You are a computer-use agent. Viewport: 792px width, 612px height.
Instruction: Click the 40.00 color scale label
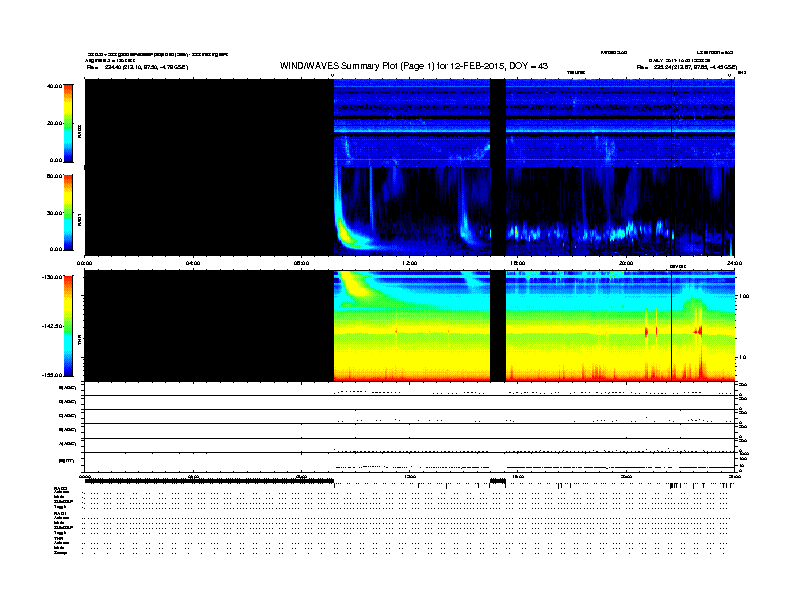pyautogui.click(x=54, y=86)
